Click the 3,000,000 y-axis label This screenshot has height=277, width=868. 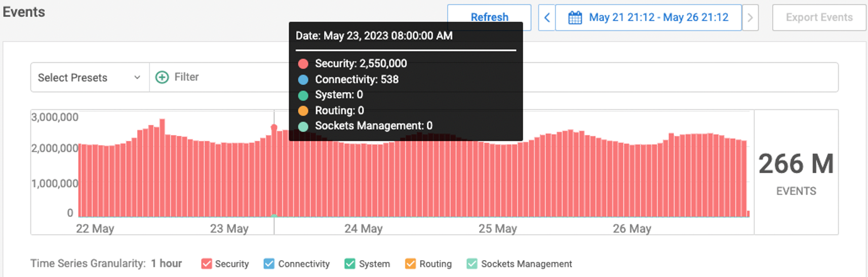coord(55,117)
